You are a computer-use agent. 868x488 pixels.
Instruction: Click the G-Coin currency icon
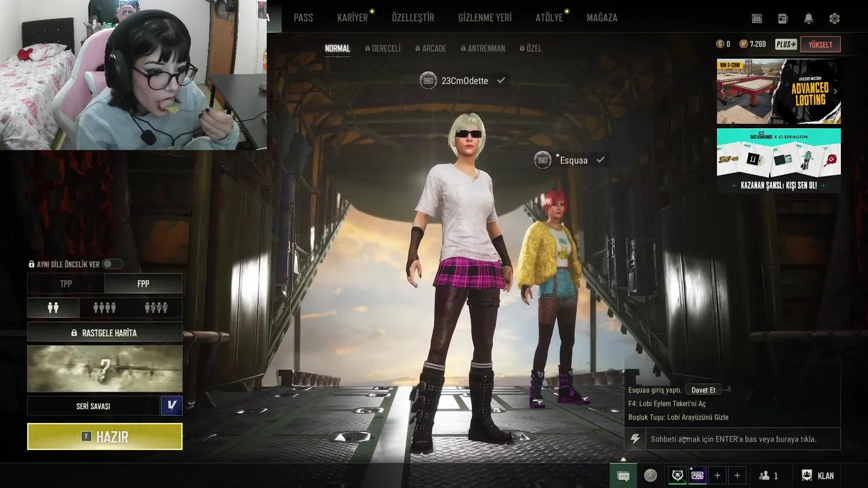point(720,44)
